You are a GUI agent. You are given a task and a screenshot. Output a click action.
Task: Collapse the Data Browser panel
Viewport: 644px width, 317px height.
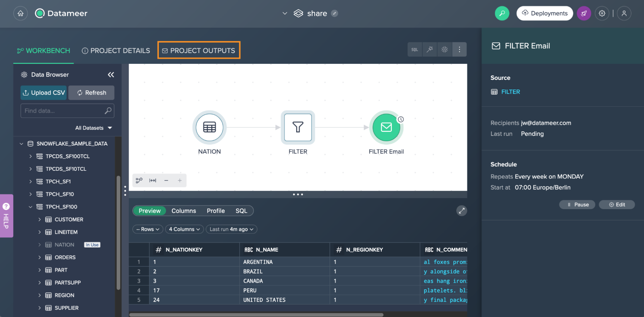(x=111, y=74)
